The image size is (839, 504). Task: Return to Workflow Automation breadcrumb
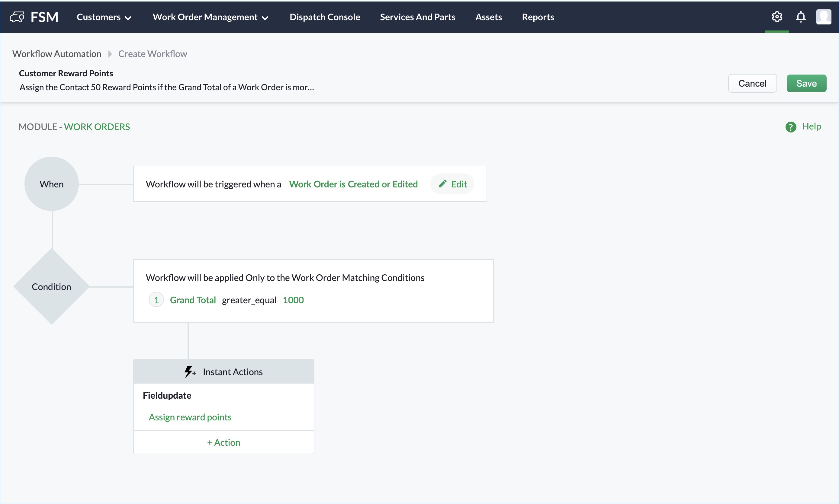pyautogui.click(x=57, y=54)
